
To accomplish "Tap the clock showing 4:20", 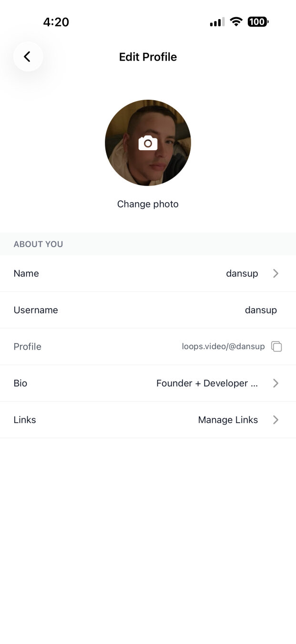I will point(56,22).
